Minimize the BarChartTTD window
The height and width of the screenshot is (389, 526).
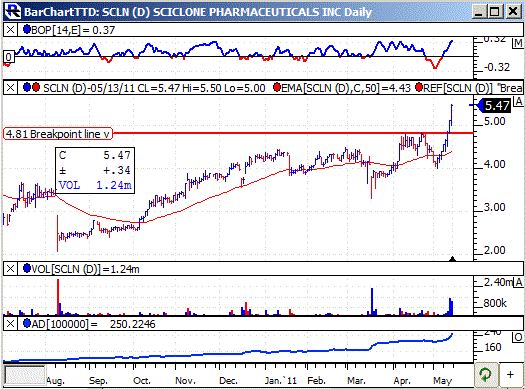(479, 12)
